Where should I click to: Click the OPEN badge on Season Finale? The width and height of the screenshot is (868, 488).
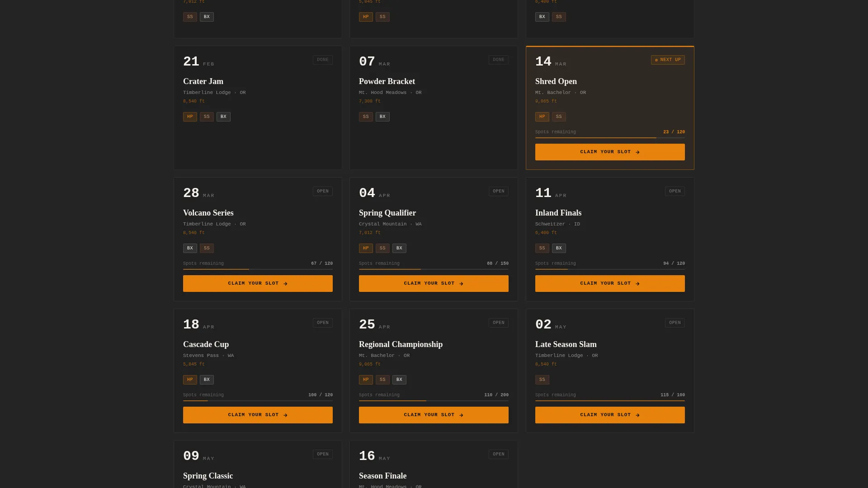(x=499, y=455)
